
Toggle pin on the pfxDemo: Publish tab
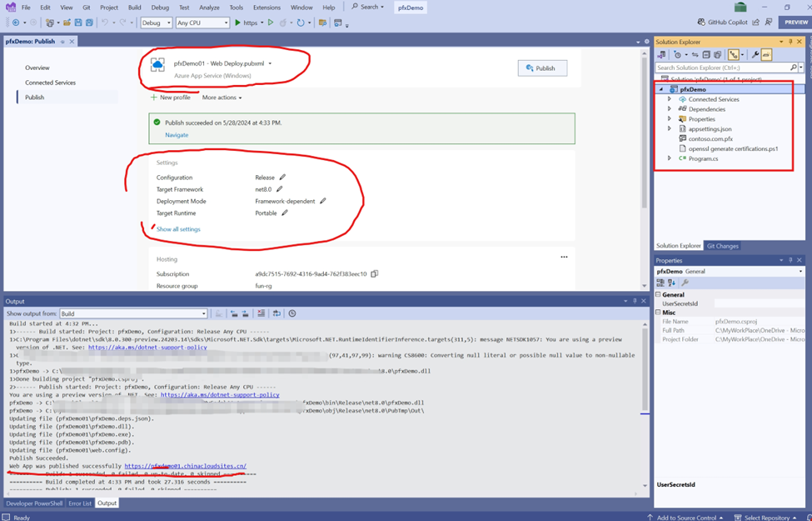click(x=62, y=42)
